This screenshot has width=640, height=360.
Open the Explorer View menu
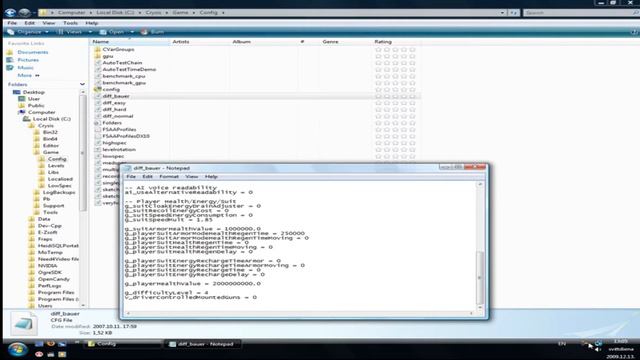(x=49, y=23)
